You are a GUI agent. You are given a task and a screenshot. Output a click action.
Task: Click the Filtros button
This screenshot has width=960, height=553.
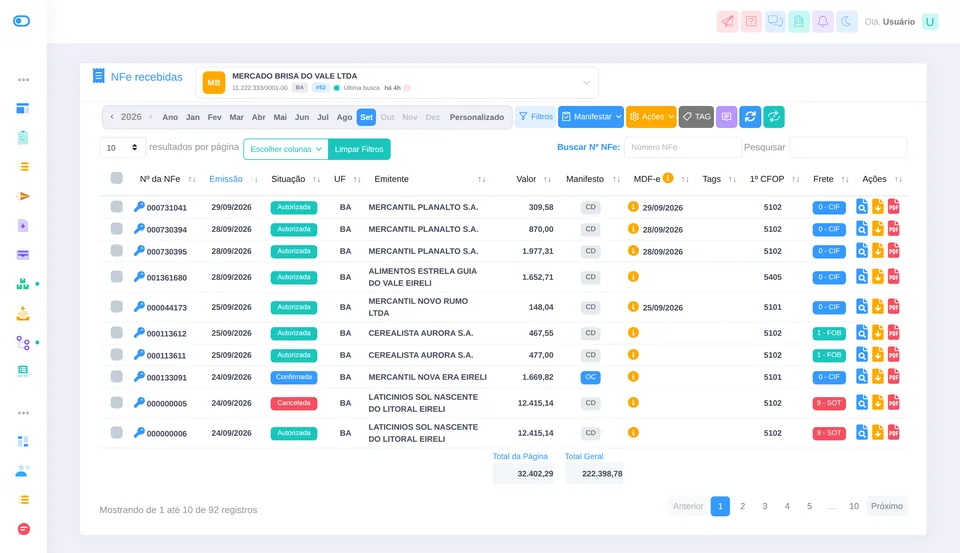pyautogui.click(x=535, y=116)
